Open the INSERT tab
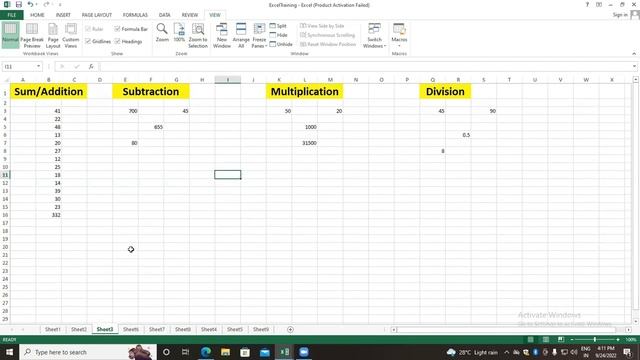The image size is (640, 360). [x=63, y=15]
